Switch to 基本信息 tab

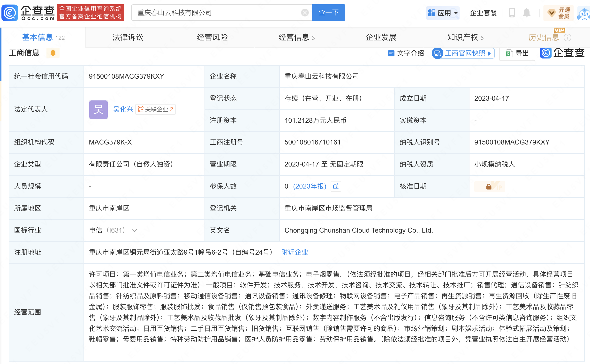click(x=43, y=38)
